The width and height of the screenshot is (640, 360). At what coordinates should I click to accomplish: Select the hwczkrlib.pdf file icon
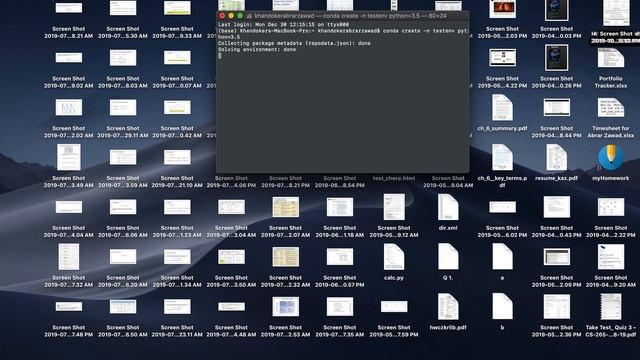448,307
